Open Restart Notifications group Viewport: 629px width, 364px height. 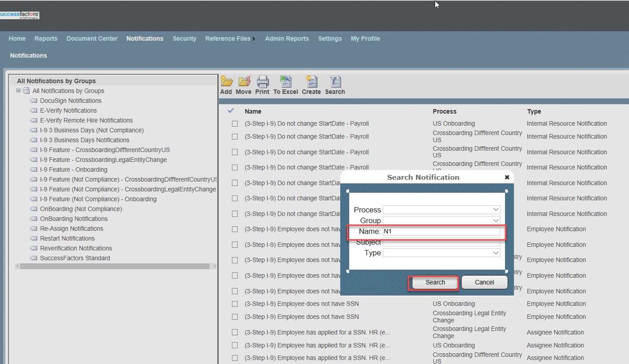[x=68, y=238]
